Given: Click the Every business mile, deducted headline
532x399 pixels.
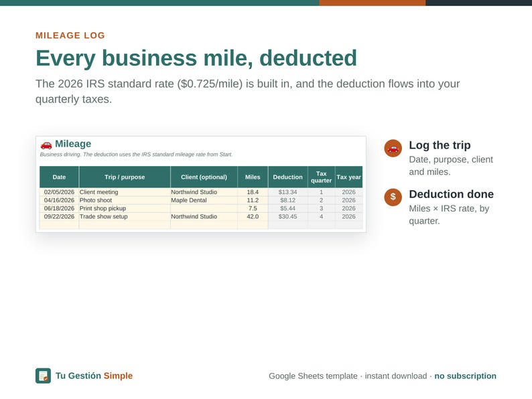Looking at the screenshot, I should click(196, 58).
